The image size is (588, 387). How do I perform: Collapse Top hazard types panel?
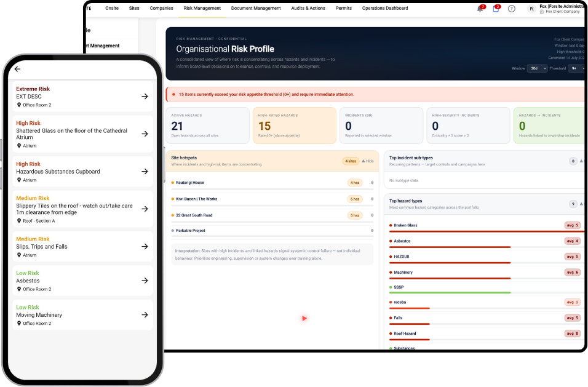[x=581, y=204]
